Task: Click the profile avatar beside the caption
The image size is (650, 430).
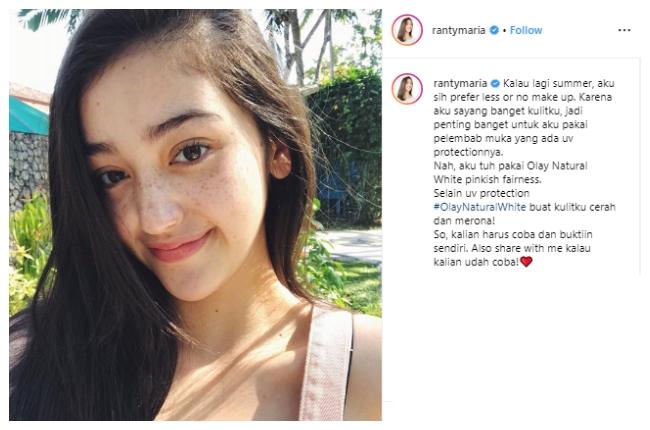Action: click(x=407, y=88)
